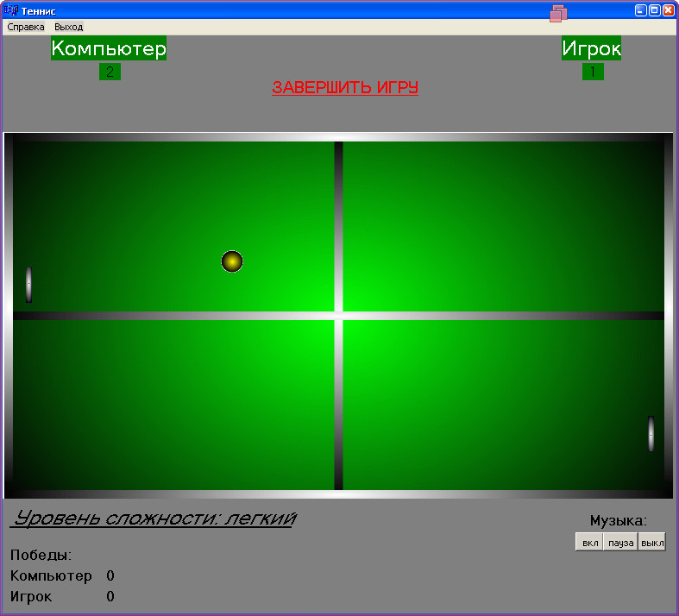Viewport: 679px width, 616px height.
Task: Click the player's right paddle
Action: click(651, 433)
